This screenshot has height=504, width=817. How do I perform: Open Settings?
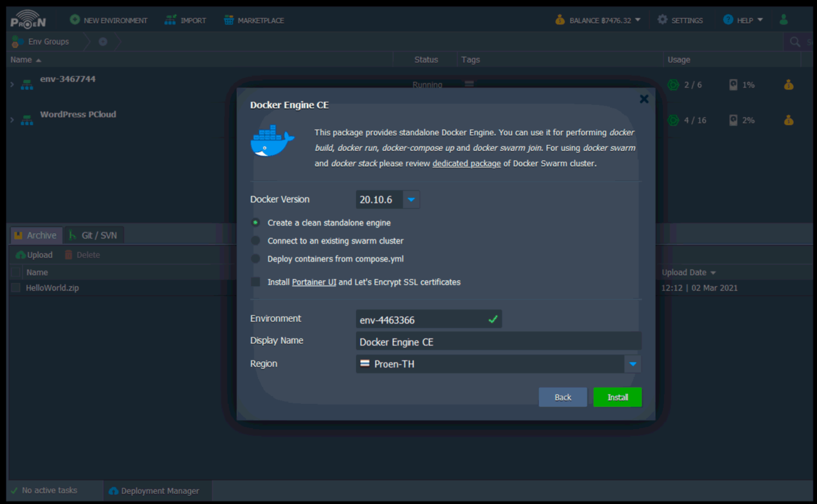pos(680,20)
